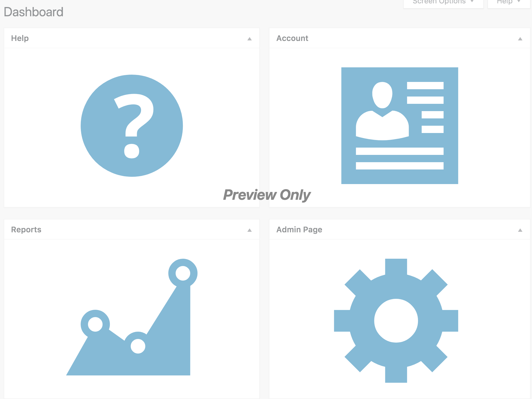
Task: Click the Dashboard page heading
Action: pyautogui.click(x=34, y=12)
